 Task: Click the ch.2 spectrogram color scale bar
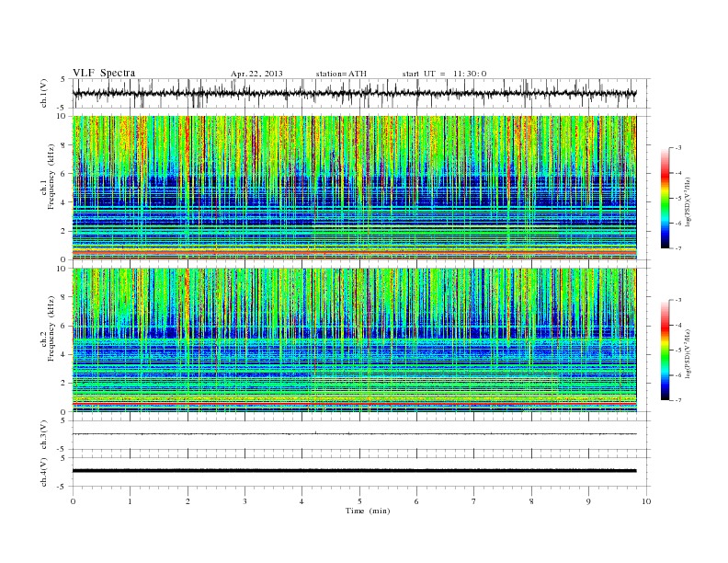(665, 350)
